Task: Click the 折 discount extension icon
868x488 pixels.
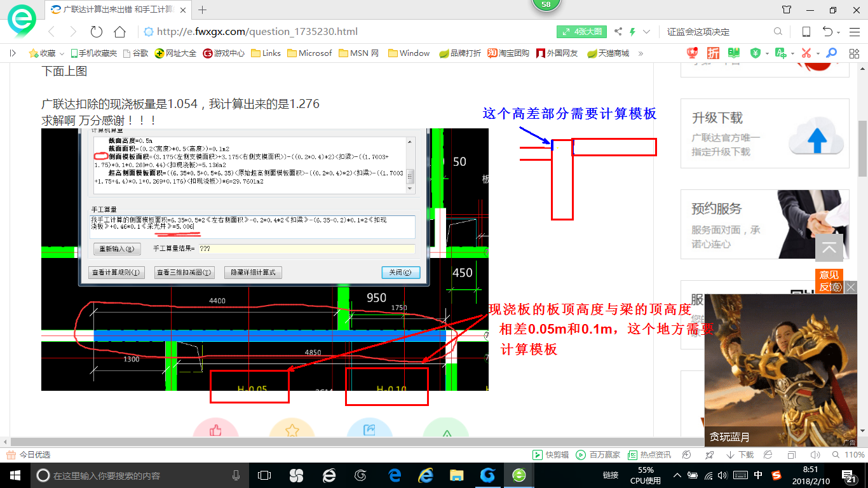Action: (x=713, y=53)
